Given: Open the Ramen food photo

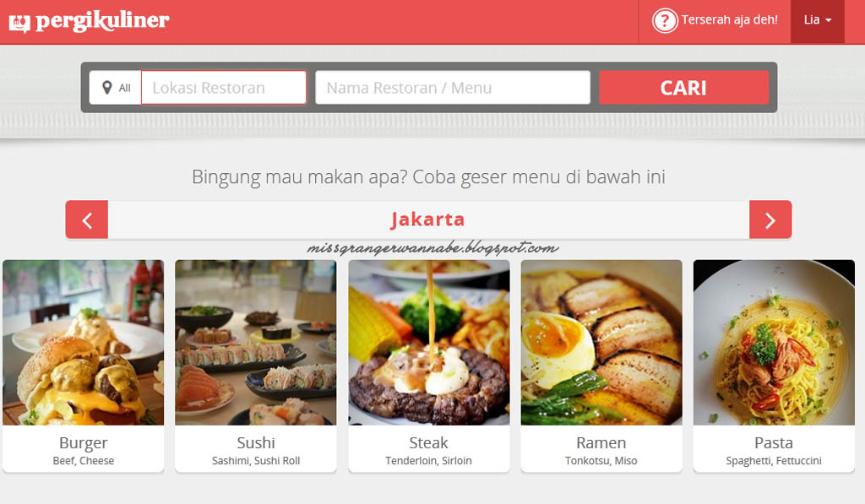Looking at the screenshot, I should 601,343.
